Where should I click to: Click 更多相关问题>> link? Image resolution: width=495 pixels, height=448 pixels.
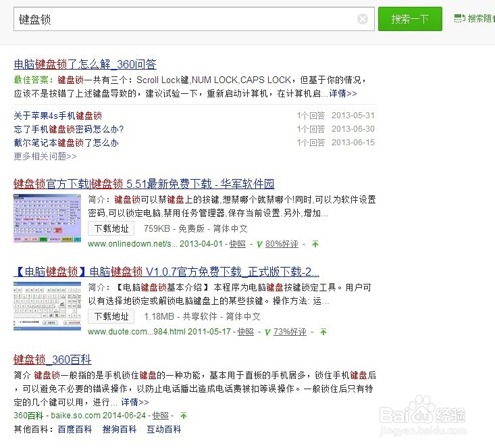[45, 156]
